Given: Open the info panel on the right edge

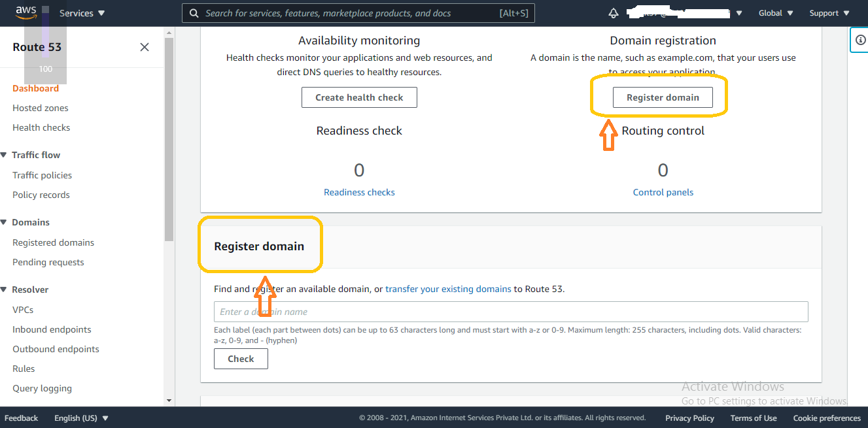Looking at the screenshot, I should (x=859, y=39).
